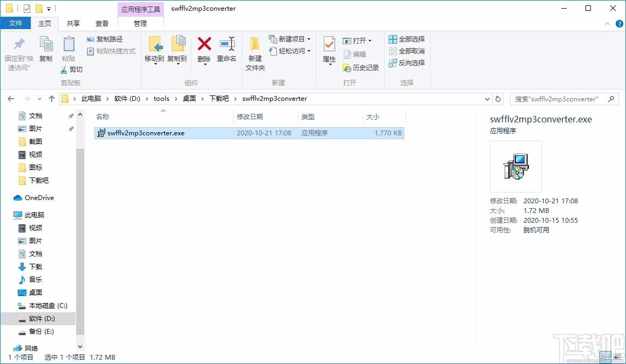Open the File (文件) tab

pos(16,23)
